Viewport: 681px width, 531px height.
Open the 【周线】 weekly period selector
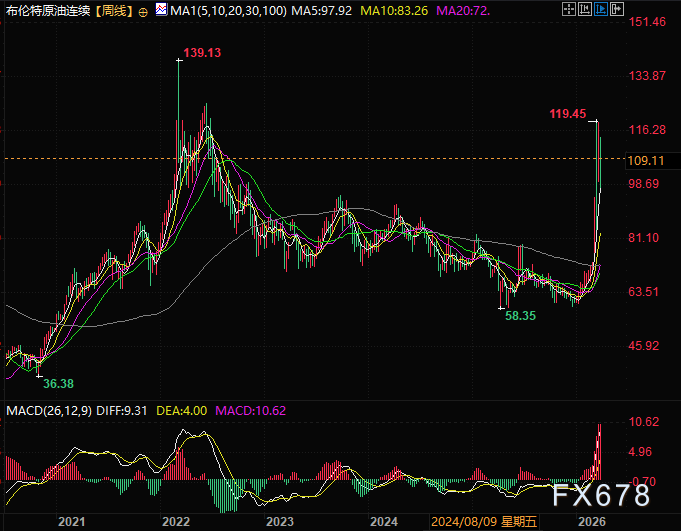tap(110, 12)
